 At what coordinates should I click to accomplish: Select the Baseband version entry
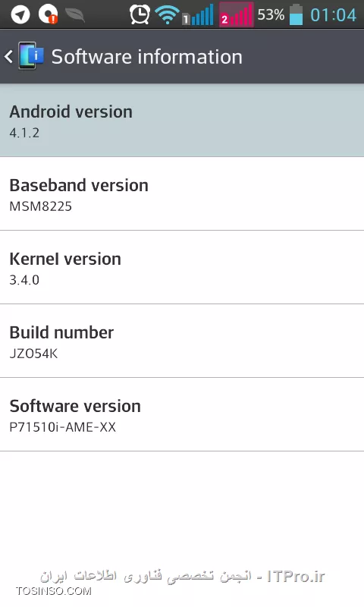182,193
